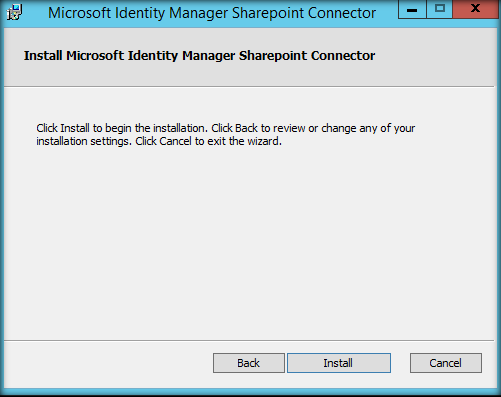Click the footer area left of Back button

[x=108, y=363]
